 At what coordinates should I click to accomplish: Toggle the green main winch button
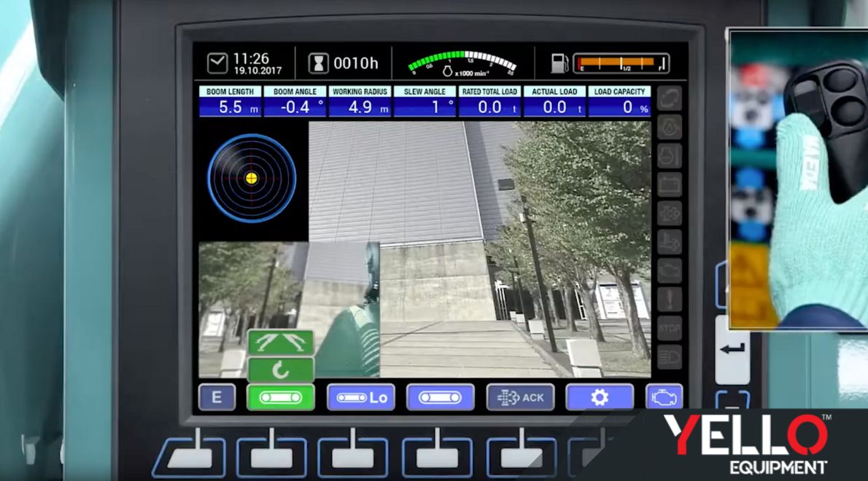pyautogui.click(x=281, y=397)
